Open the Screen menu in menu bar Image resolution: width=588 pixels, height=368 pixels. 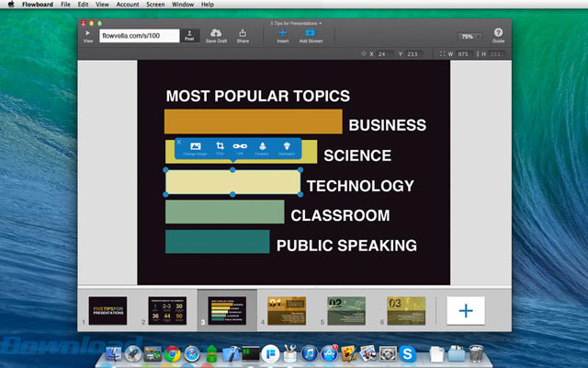[x=155, y=5]
